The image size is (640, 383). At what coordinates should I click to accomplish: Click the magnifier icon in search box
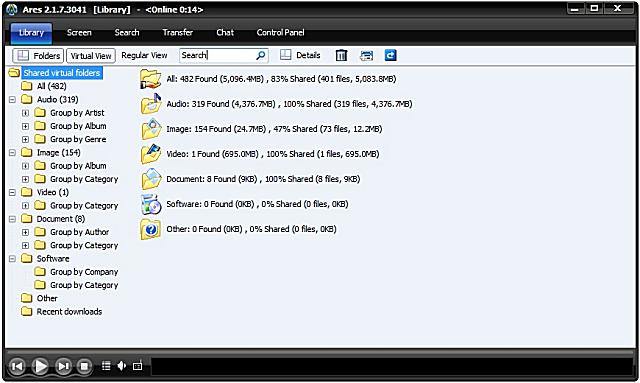(260, 55)
